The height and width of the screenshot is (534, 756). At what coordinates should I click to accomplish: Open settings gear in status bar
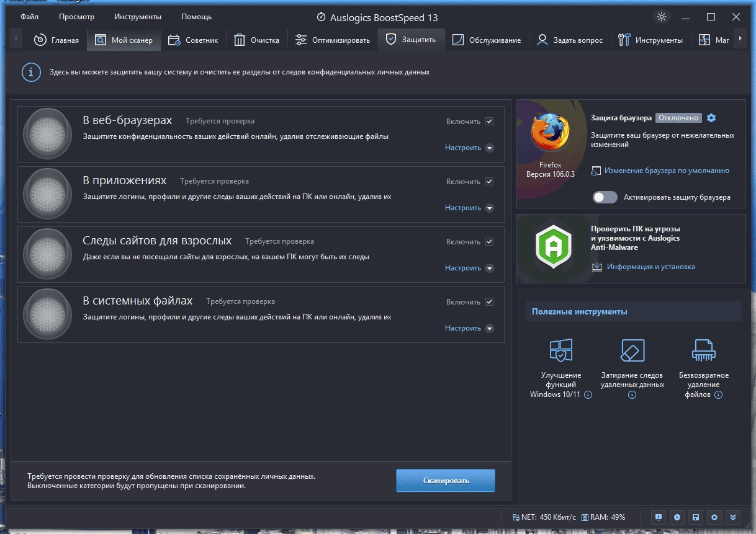[x=714, y=517]
